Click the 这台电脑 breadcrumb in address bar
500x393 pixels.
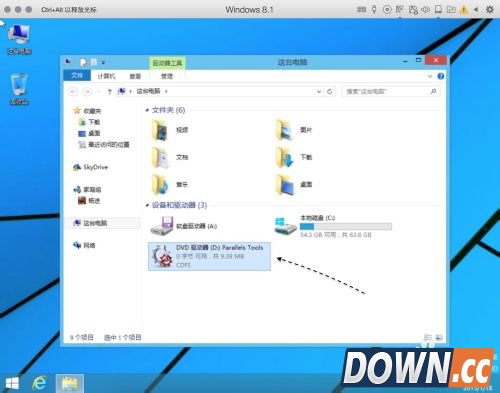[x=148, y=91]
